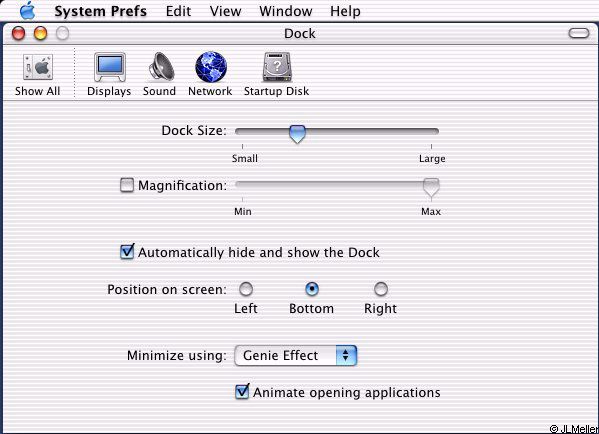Click the Dock Size slider thumb
This screenshot has height=434, width=599.
297,134
